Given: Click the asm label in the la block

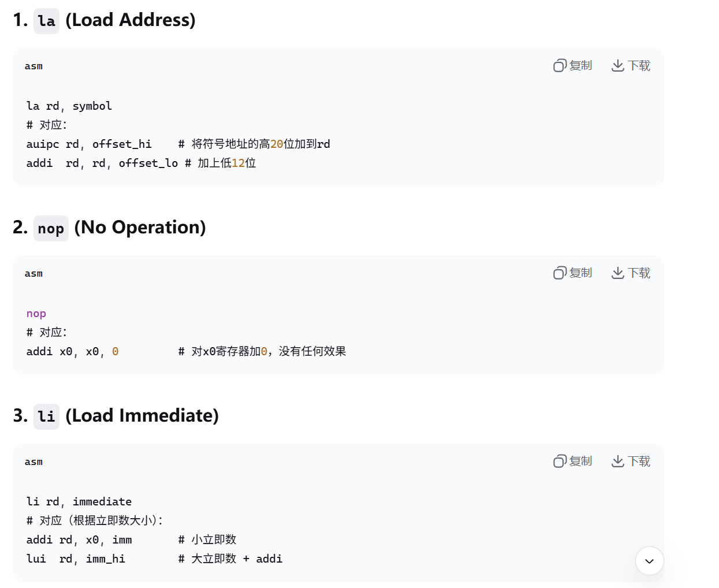Looking at the screenshot, I should [33, 66].
